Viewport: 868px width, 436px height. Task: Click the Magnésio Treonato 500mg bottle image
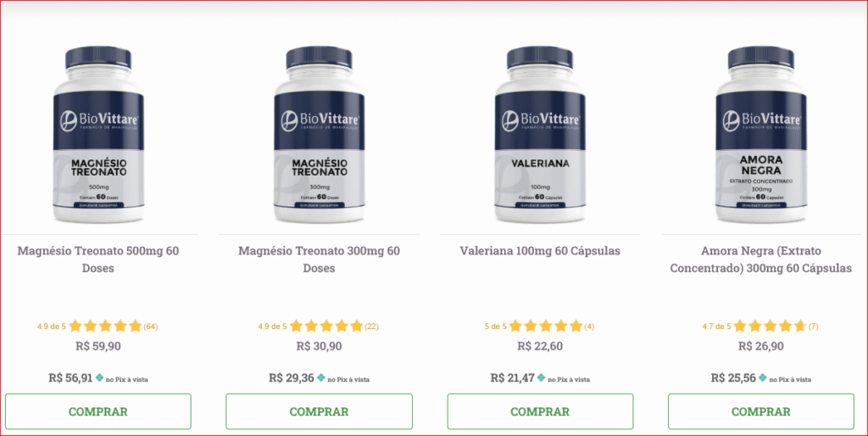[98, 135]
